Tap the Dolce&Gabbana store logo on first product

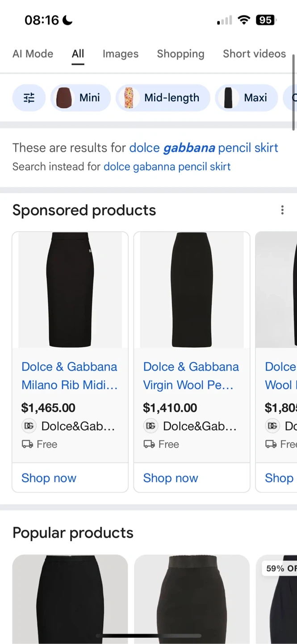(x=29, y=426)
